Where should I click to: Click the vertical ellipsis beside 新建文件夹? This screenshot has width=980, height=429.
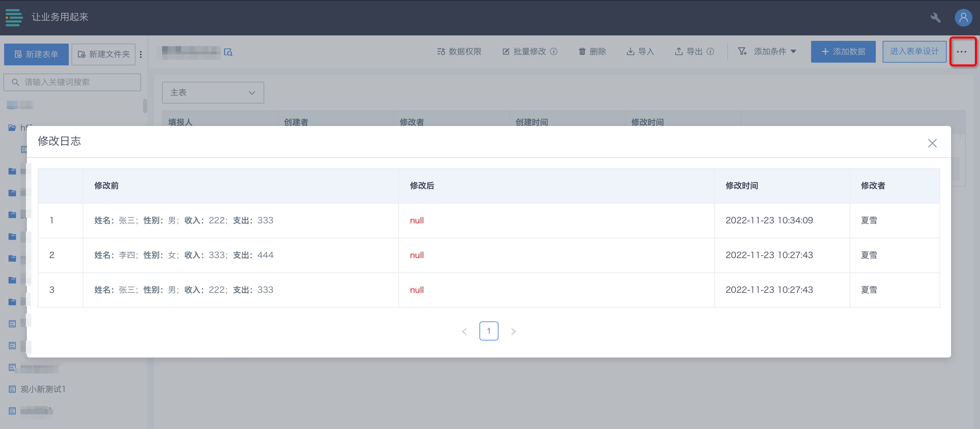tap(141, 54)
